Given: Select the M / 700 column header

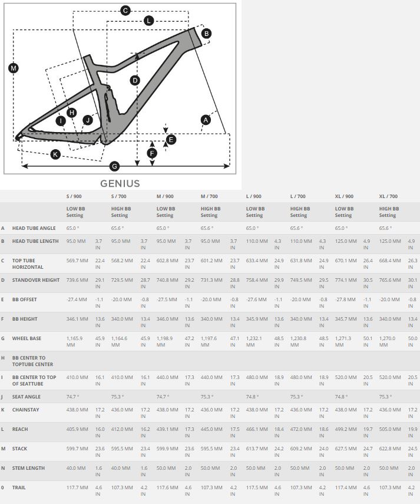Looking at the screenshot, I should coord(210,196).
